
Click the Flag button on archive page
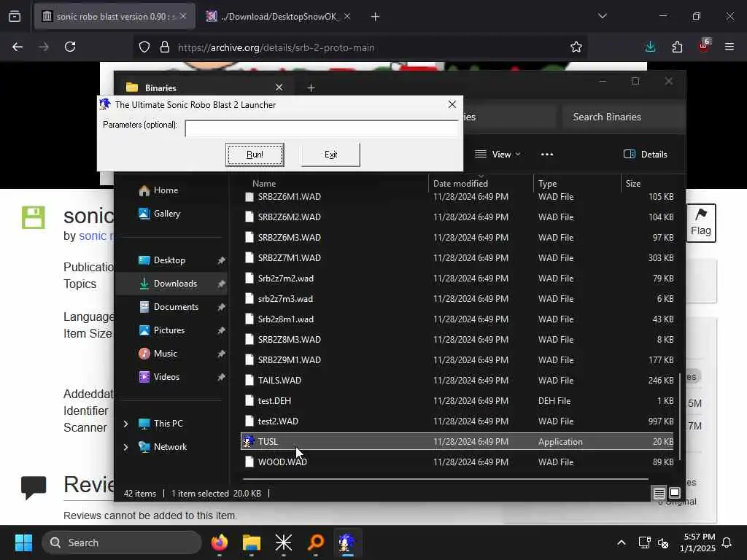pyautogui.click(x=701, y=223)
